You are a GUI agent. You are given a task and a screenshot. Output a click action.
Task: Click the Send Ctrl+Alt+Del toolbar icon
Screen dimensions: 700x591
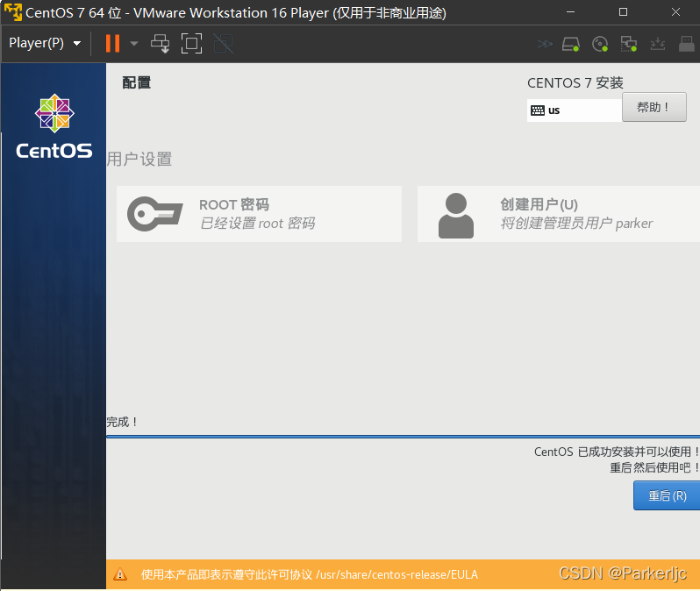coord(160,43)
